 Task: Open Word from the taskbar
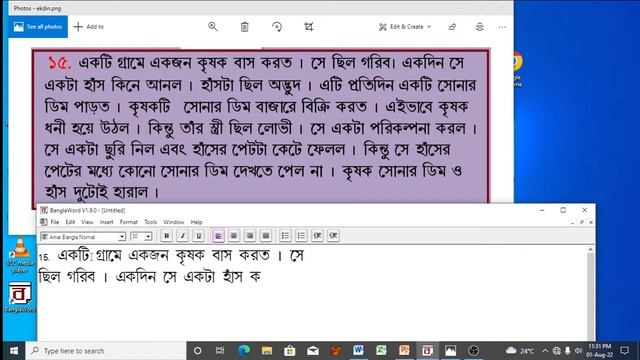(x=358, y=351)
